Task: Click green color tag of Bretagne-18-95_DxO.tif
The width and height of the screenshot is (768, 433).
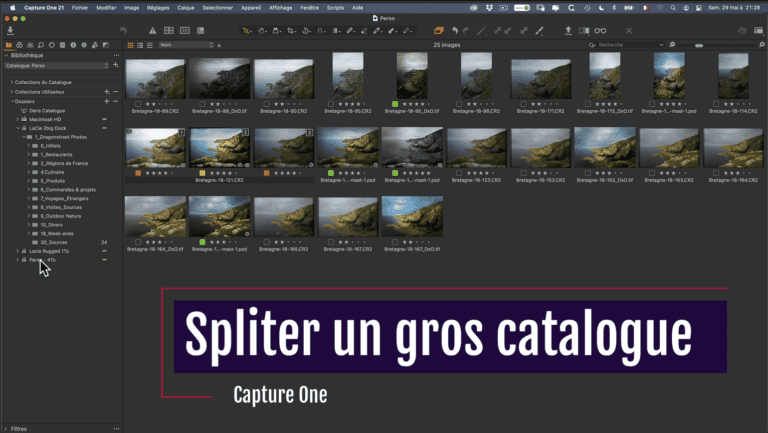Action: pyautogui.click(x=395, y=104)
